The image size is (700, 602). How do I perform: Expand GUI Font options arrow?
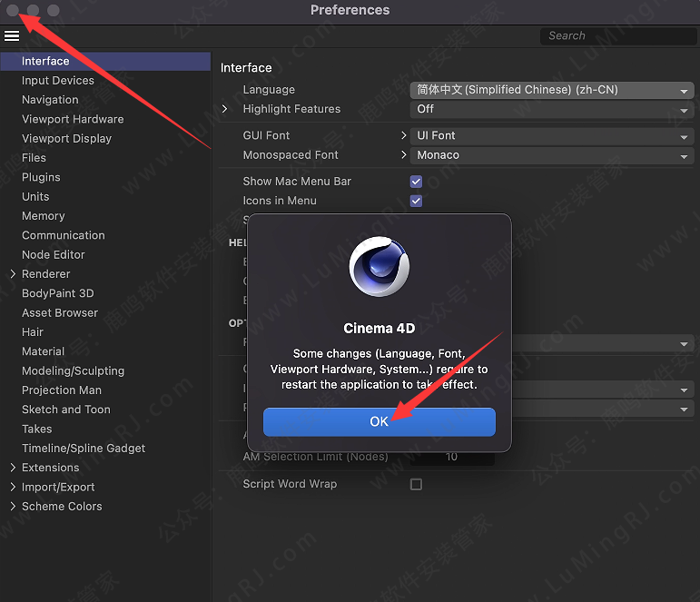point(404,135)
